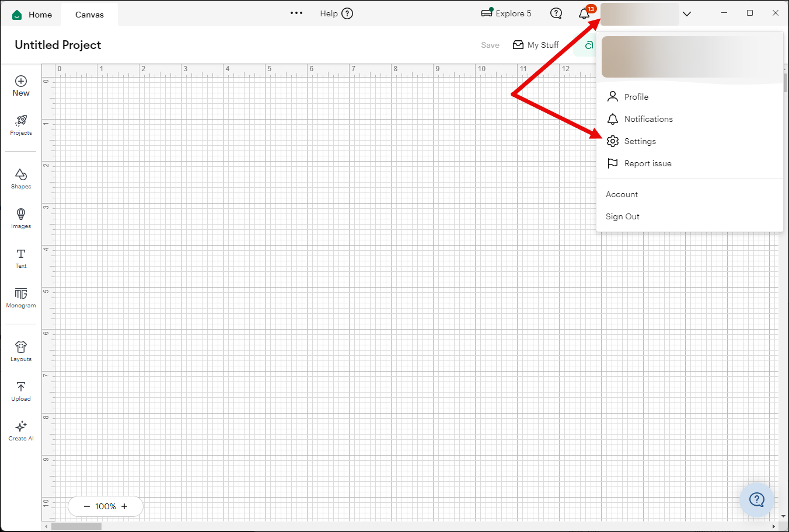
Task: Create a New project
Action: pyautogui.click(x=20, y=85)
